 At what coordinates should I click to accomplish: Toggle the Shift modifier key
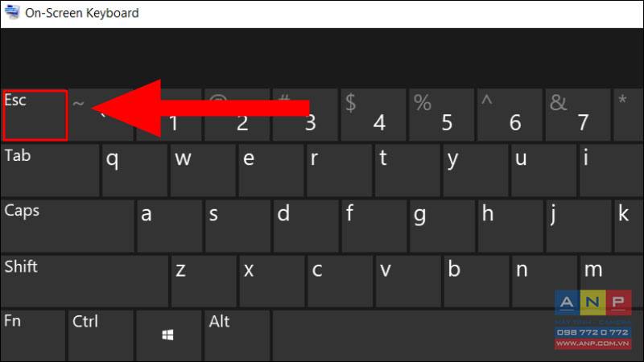[x=85, y=282]
